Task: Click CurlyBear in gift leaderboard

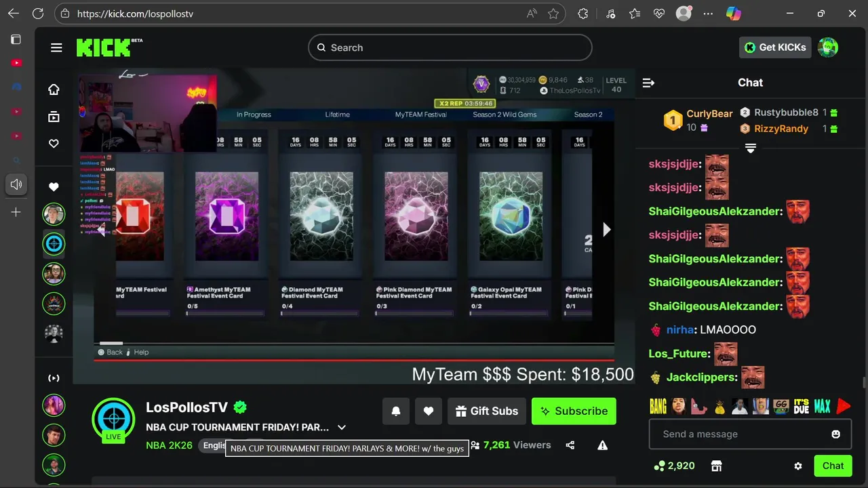Action: [709, 114]
